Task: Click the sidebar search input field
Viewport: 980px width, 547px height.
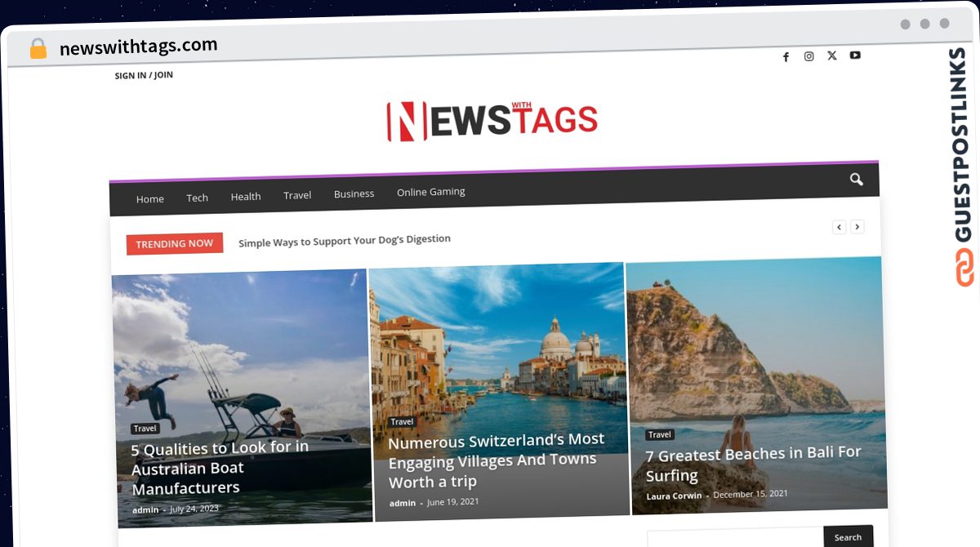Action: click(x=735, y=539)
